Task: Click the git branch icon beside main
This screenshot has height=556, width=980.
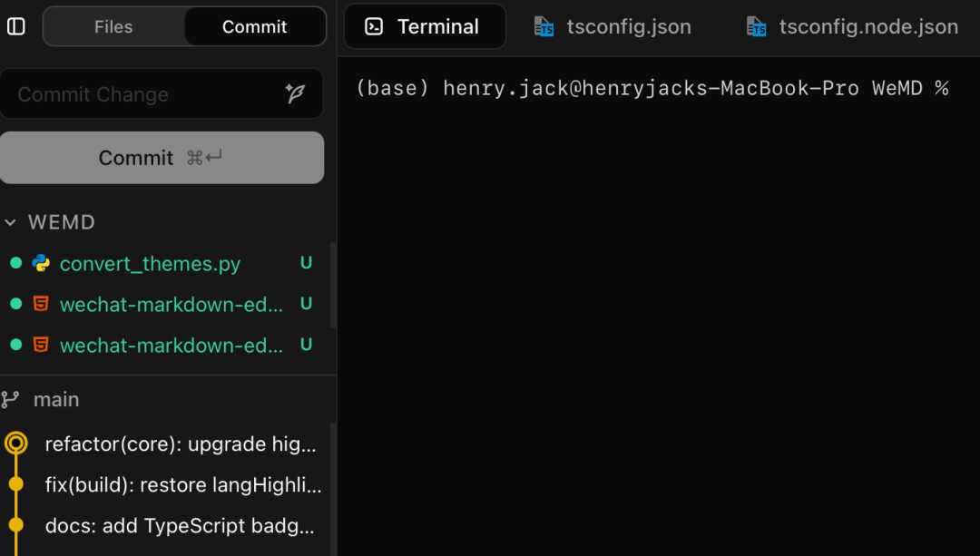Action: pos(11,399)
